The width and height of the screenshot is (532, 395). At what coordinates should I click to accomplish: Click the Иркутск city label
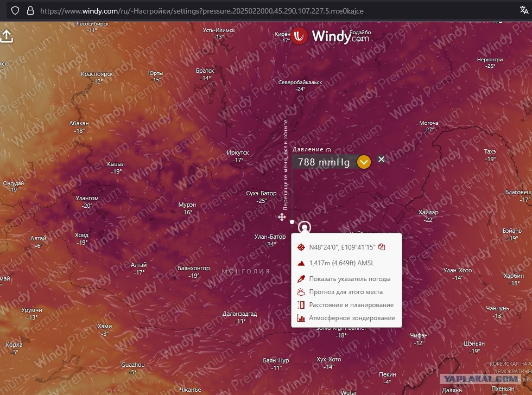click(x=238, y=152)
